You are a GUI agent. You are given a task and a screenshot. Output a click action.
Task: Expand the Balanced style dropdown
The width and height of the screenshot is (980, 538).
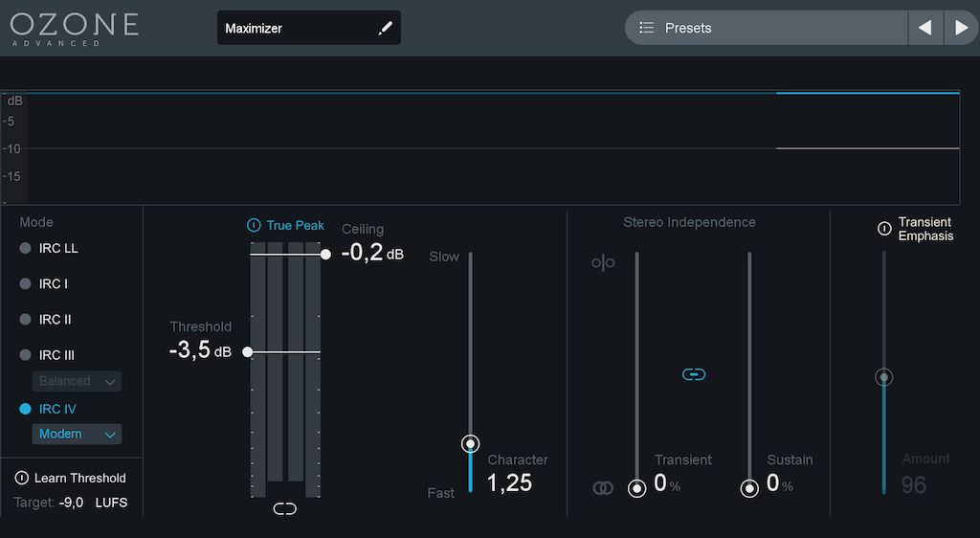pos(78,381)
